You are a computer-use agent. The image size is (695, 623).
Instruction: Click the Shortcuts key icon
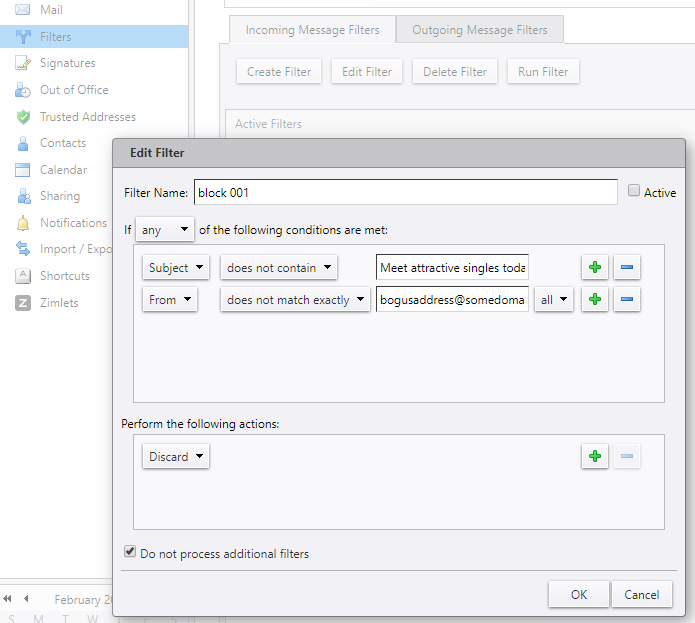(x=23, y=276)
